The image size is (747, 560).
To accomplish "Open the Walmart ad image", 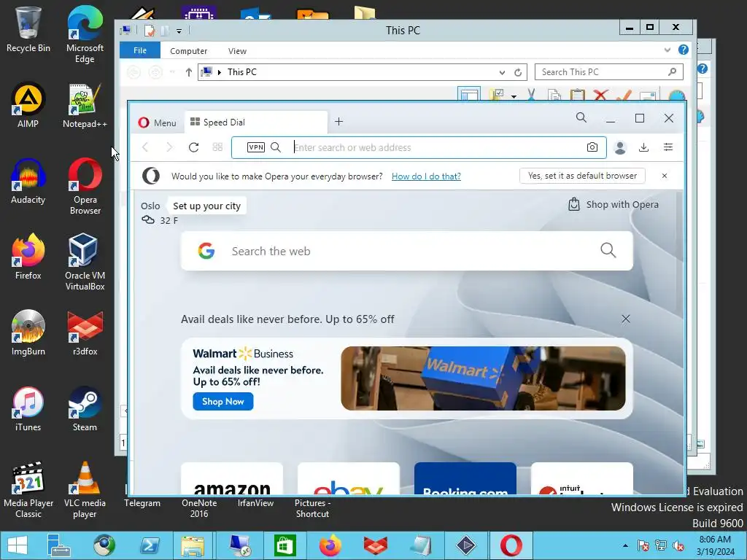I will (x=483, y=378).
